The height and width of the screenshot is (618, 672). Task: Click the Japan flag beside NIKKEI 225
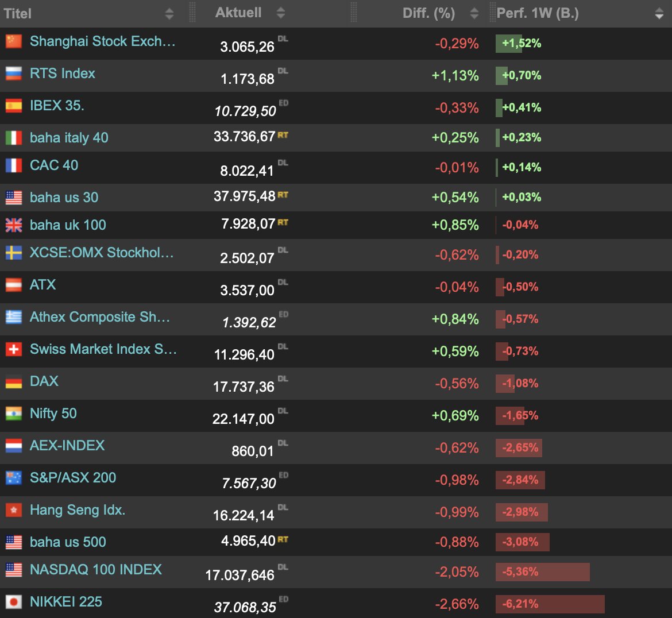point(14,602)
